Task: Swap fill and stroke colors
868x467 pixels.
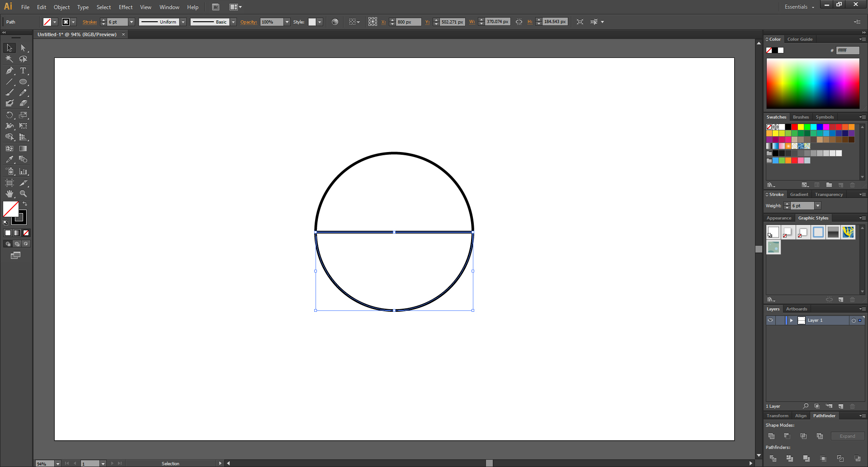Action: coord(25,204)
